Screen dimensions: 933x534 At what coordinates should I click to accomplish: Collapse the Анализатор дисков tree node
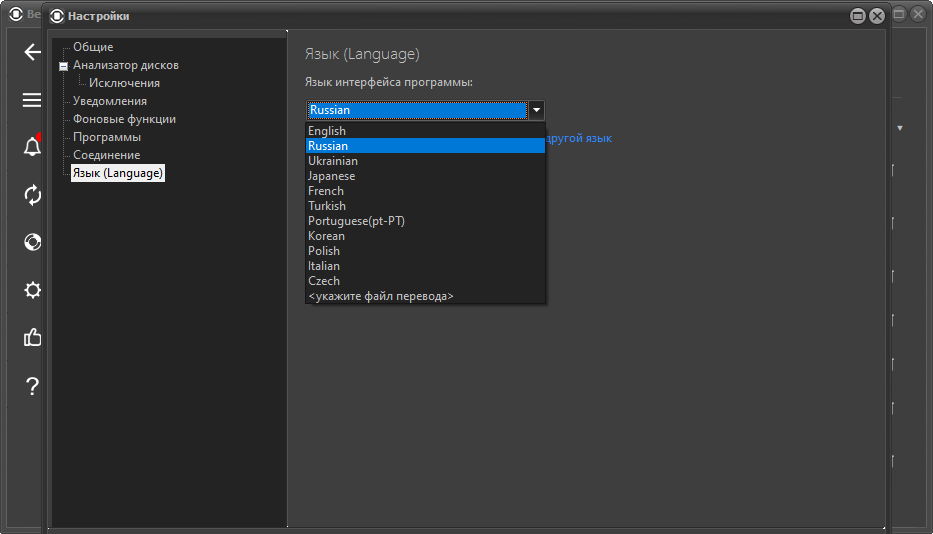(x=64, y=66)
